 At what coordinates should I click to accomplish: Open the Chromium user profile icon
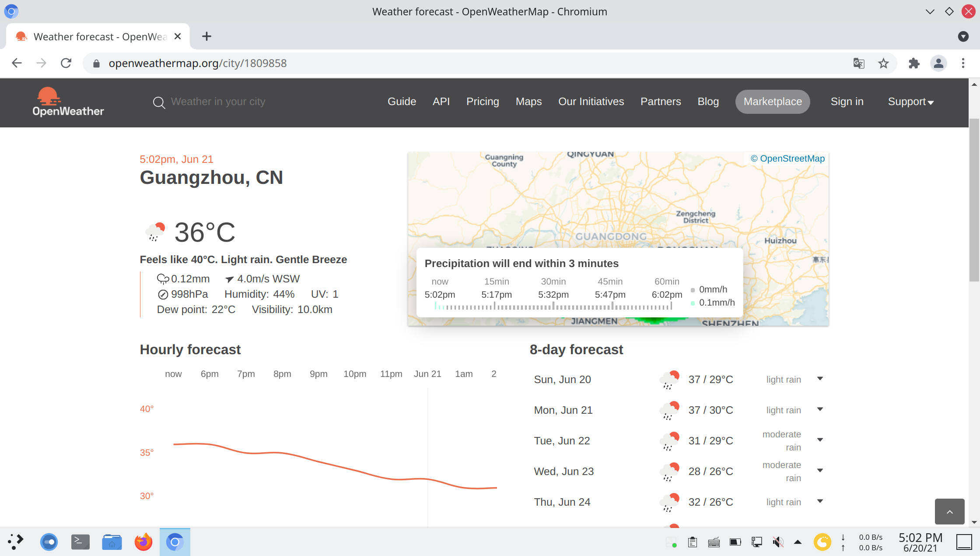point(938,63)
